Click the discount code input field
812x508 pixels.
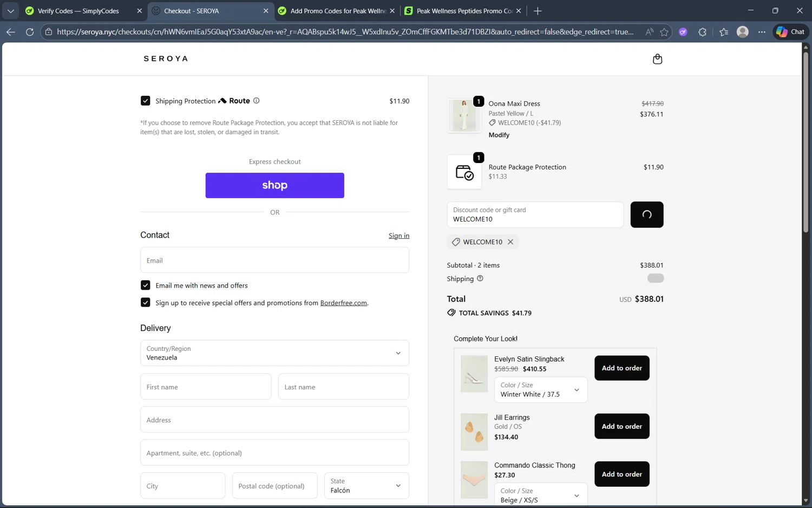coord(535,214)
